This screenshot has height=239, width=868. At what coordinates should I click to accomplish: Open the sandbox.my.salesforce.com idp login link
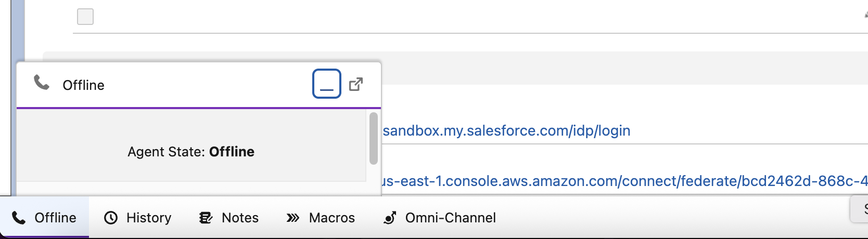tap(506, 130)
